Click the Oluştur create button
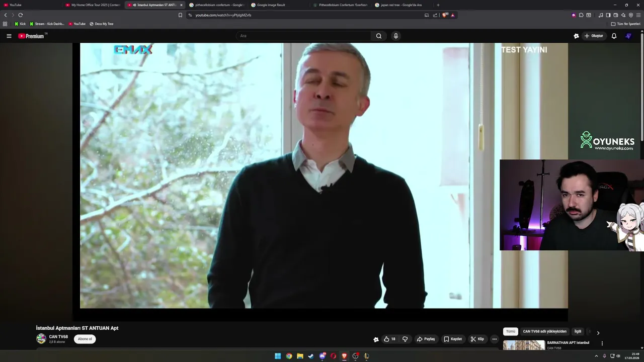This screenshot has width=644, height=362. (x=594, y=36)
